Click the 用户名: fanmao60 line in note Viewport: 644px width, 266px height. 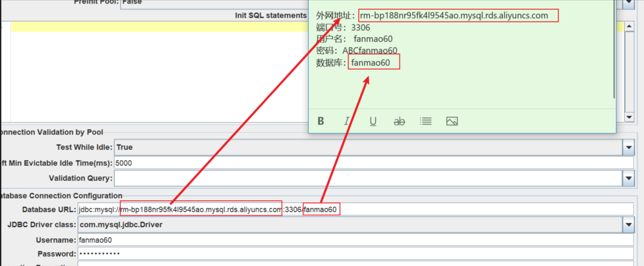click(x=354, y=39)
